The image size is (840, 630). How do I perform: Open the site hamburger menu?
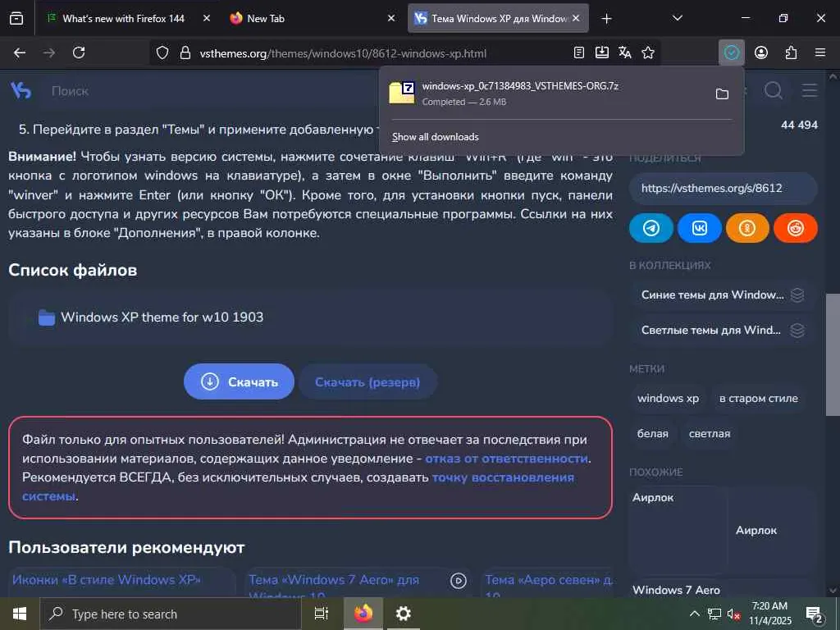coord(810,90)
